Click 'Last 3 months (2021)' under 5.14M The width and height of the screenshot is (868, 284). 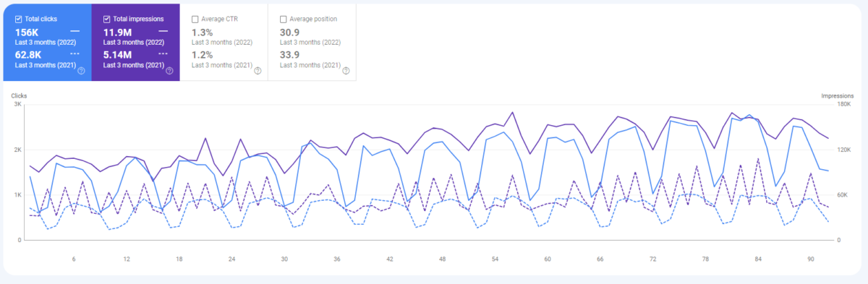(x=134, y=65)
